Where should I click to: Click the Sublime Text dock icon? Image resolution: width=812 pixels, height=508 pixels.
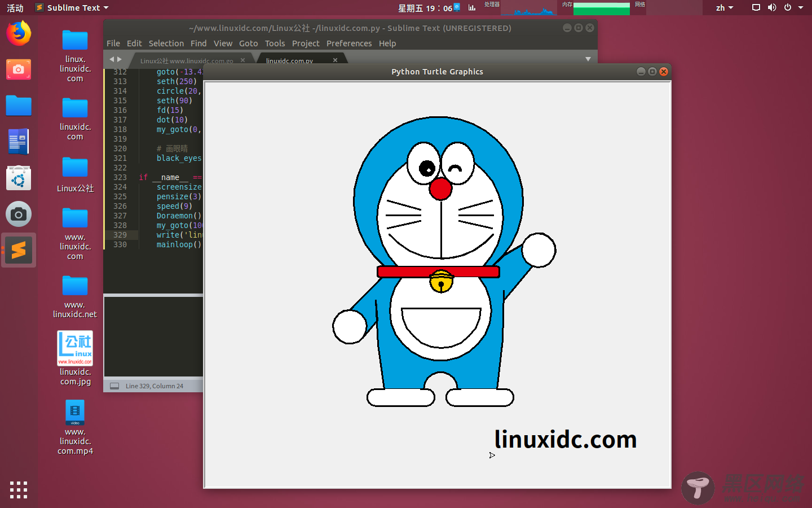pos(19,250)
